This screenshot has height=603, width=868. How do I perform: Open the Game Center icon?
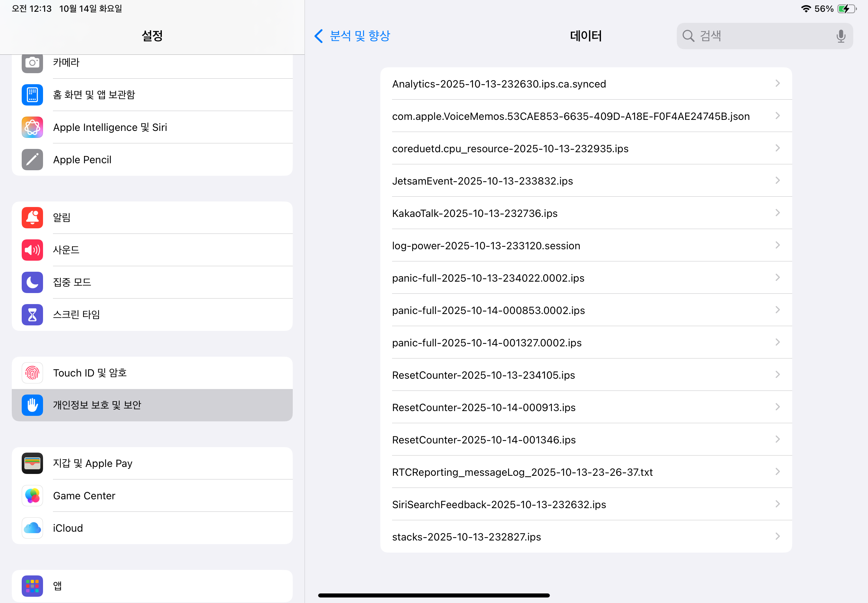[32, 496]
